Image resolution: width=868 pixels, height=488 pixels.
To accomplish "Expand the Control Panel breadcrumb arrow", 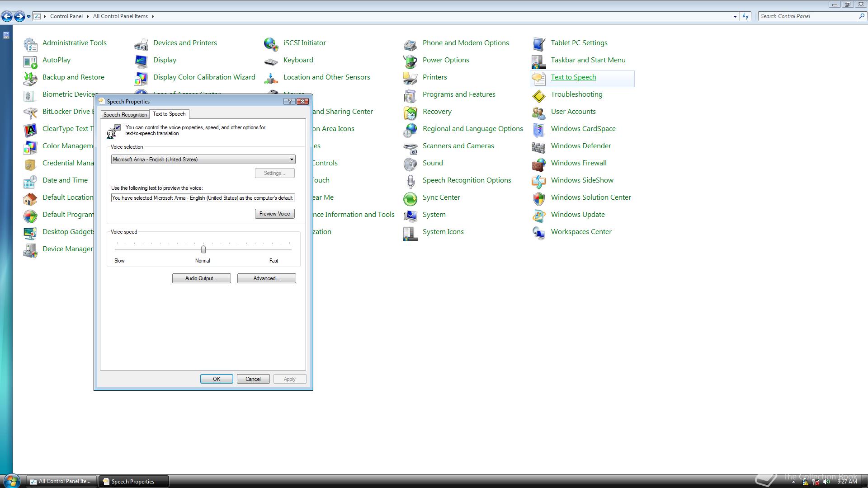I will click(88, 16).
